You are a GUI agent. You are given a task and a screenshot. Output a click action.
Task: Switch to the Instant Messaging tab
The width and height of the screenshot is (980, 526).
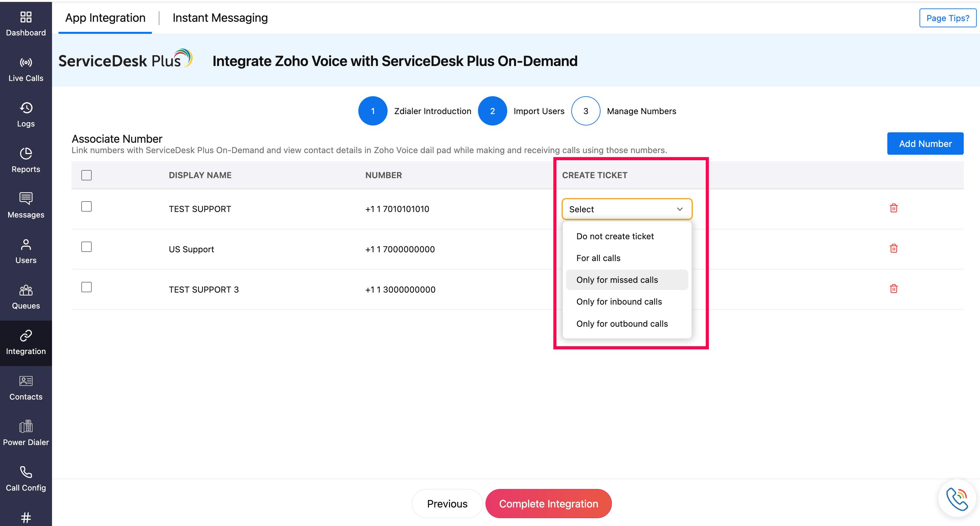220,18
